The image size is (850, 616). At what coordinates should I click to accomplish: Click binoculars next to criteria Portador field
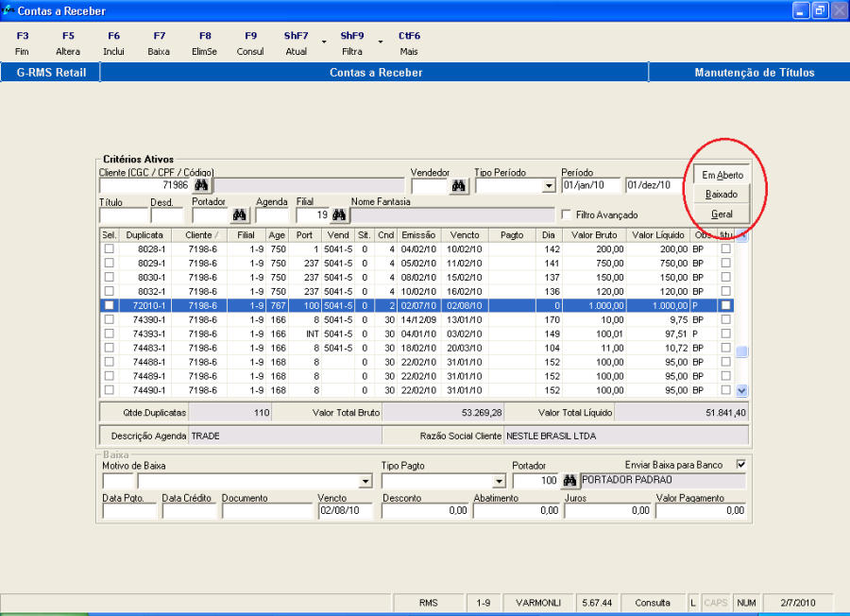(241, 214)
